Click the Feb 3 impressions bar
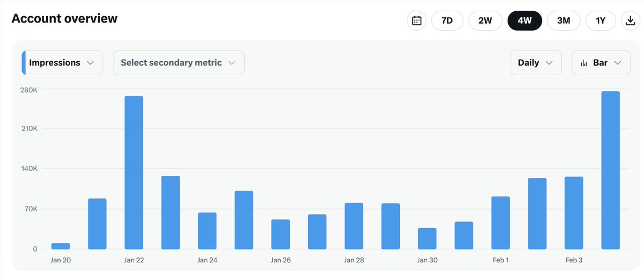This screenshot has width=644, height=279. pyautogui.click(x=574, y=213)
